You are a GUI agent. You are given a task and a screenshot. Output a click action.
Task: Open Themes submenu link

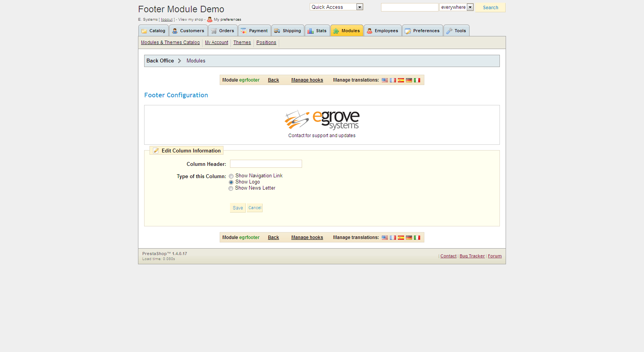click(x=242, y=43)
